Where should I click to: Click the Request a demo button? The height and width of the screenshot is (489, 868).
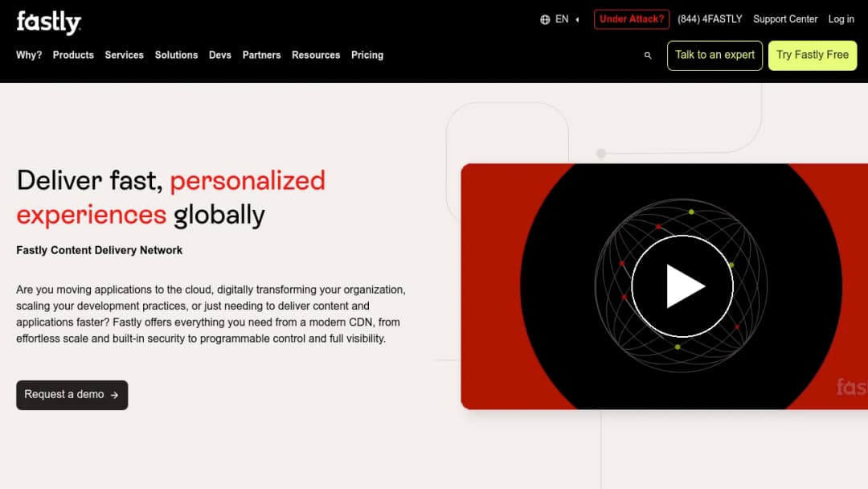72,395
